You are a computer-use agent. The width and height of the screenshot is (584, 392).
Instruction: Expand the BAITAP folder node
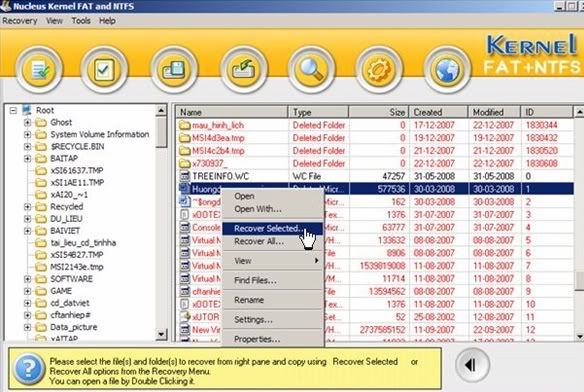(27, 158)
